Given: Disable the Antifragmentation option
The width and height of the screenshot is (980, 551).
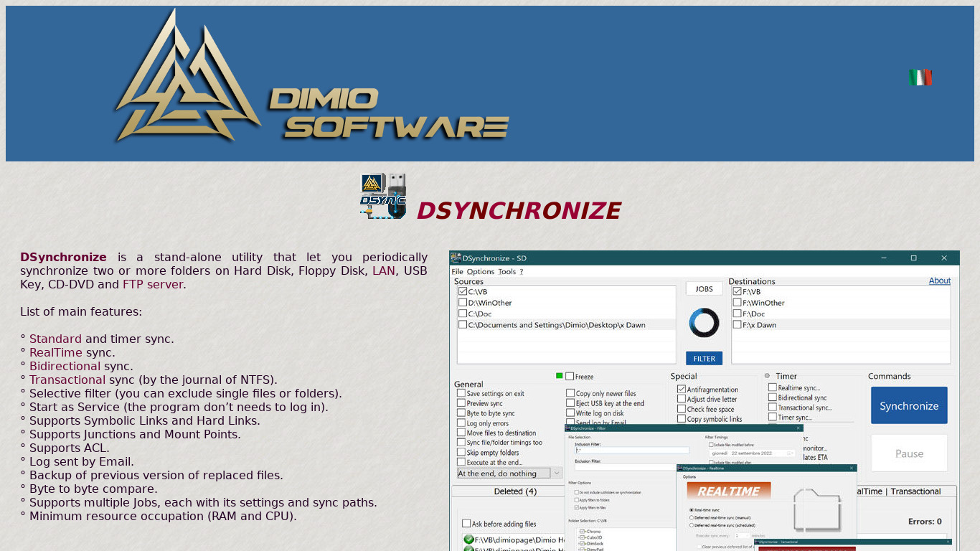Looking at the screenshot, I should click(x=682, y=390).
